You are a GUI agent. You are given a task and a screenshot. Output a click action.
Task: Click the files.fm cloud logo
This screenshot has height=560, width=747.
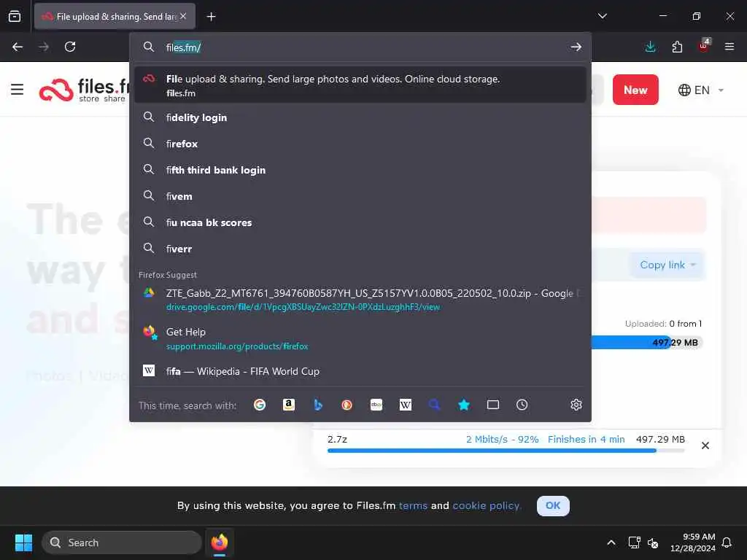coord(56,90)
